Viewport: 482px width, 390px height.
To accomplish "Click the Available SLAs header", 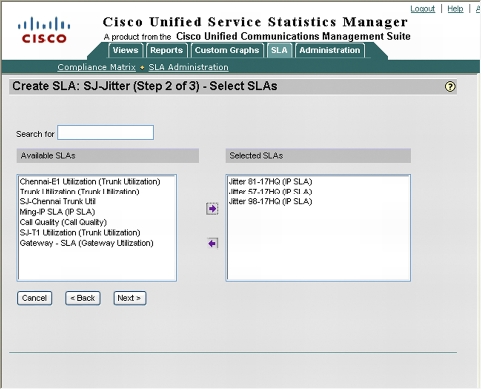I will (x=108, y=156).
